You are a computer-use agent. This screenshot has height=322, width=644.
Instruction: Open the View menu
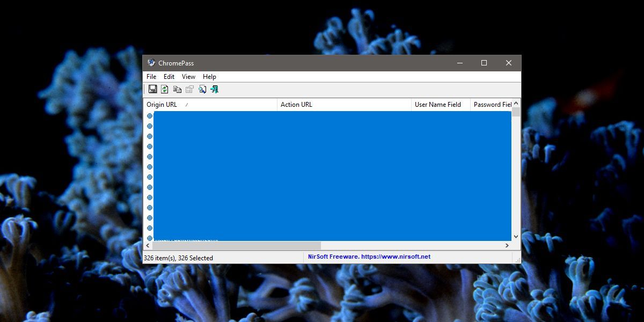tap(188, 77)
